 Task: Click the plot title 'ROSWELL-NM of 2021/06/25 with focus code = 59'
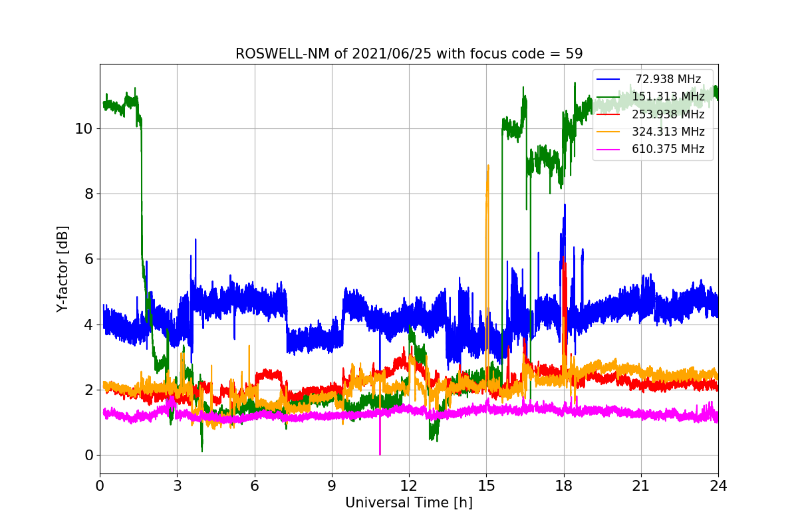point(409,54)
